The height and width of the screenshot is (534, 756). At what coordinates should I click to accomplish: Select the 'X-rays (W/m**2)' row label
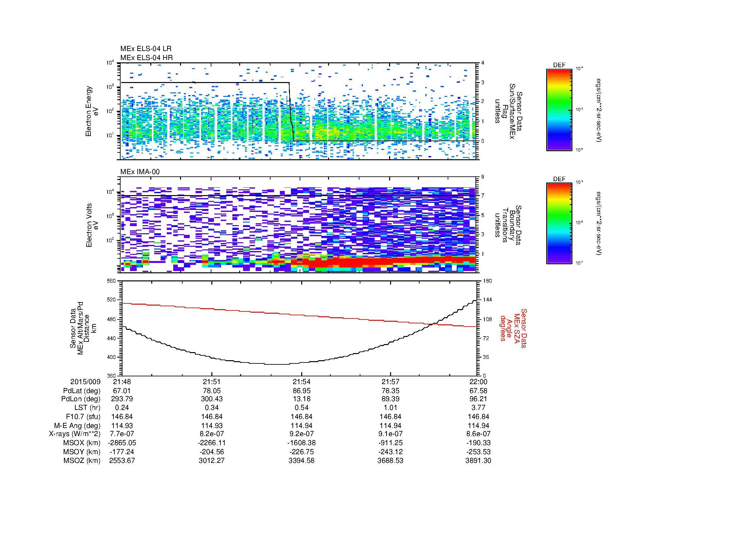tap(75, 434)
